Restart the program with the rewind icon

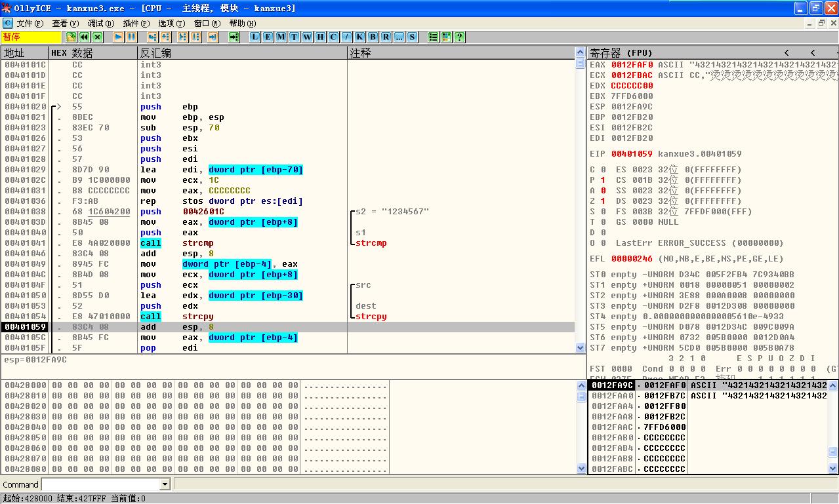tap(85, 37)
